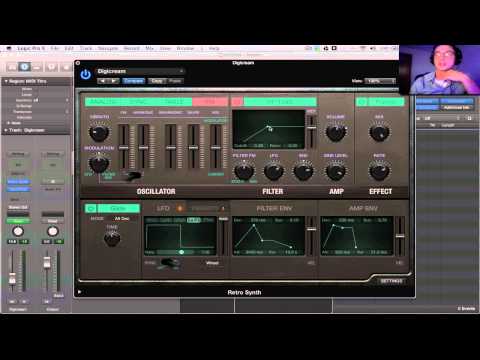Select the previous preset arrow
480x360 pixels.
(103, 81)
